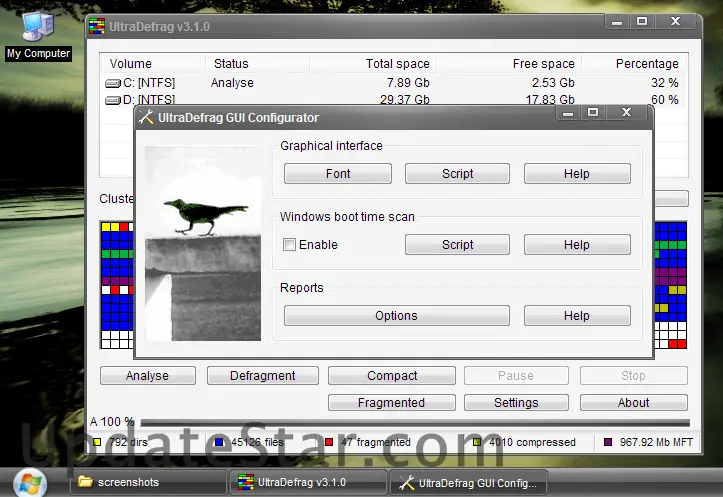
Task: Click the yellow dirs legend square
Action: click(97, 442)
